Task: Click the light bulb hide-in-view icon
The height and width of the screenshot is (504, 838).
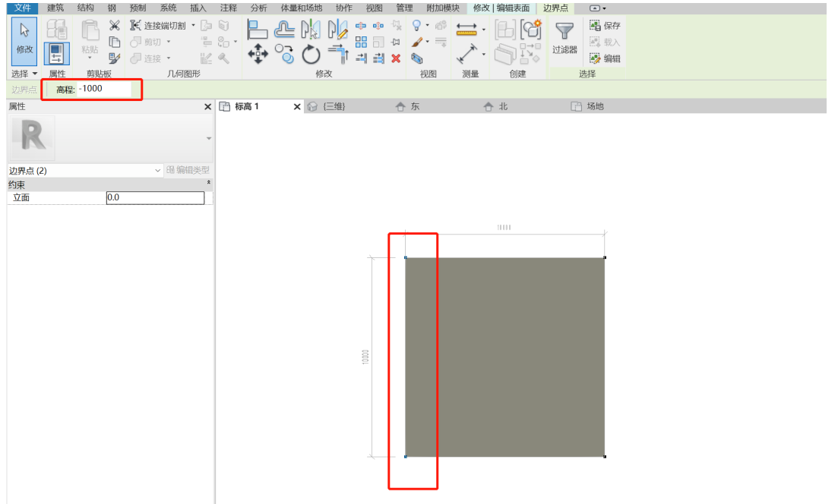Action: coord(417,26)
